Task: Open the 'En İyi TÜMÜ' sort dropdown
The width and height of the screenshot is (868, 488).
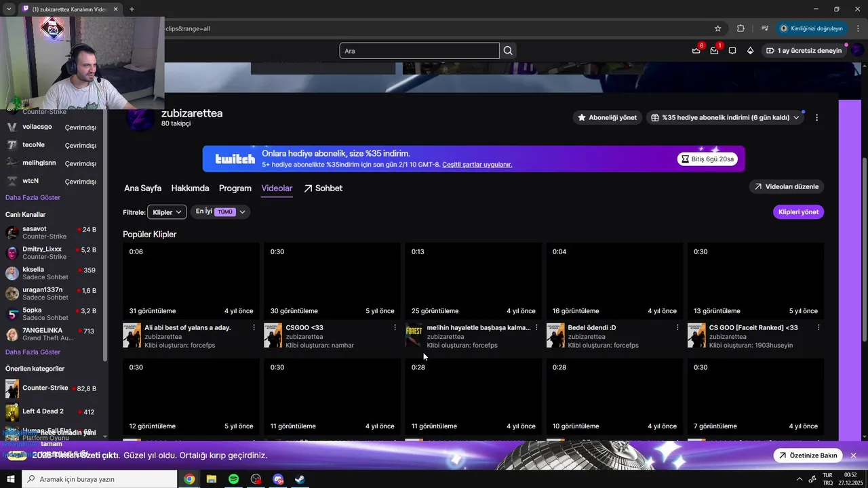Action: coord(220,211)
